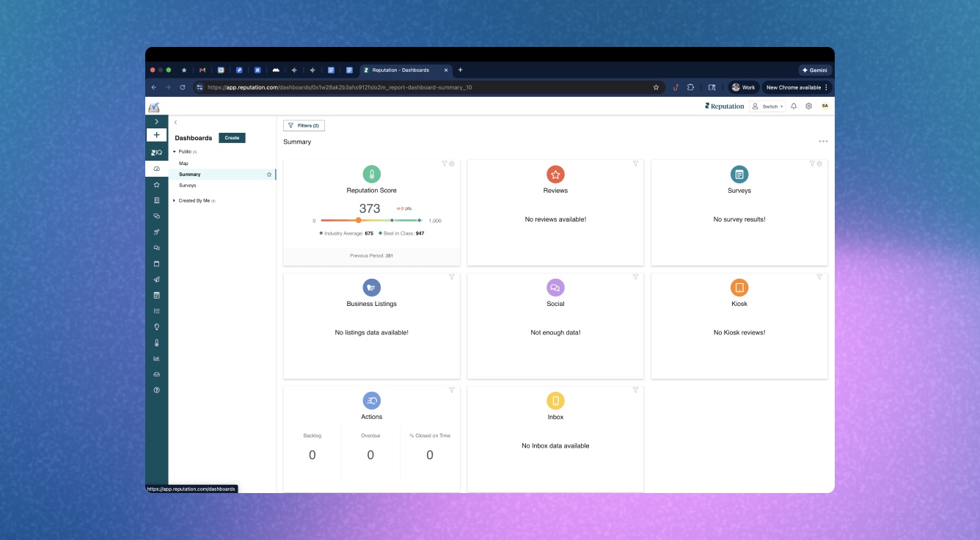Viewport: 980px width, 540px height.
Task: Click the Best in Class diamond marker on slider
Action: pyautogui.click(x=420, y=220)
